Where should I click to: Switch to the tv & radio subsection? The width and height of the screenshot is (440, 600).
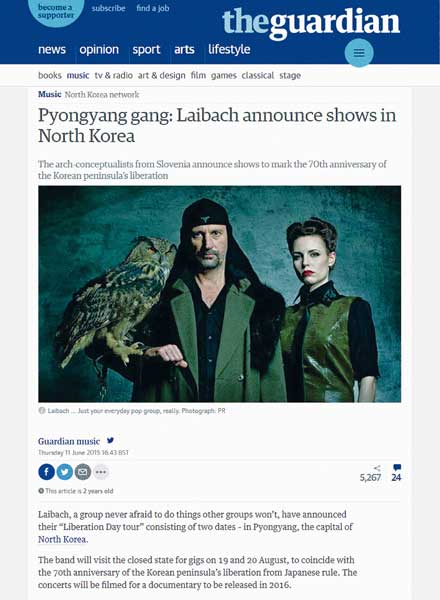point(114,75)
